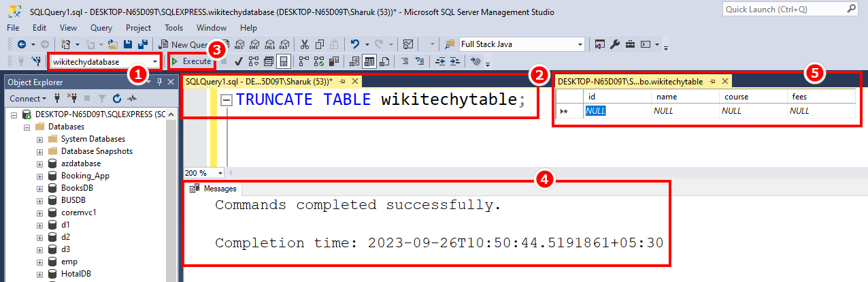This screenshot has height=282, width=868.
Task: Open the Query menu
Action: pyautogui.click(x=101, y=28)
